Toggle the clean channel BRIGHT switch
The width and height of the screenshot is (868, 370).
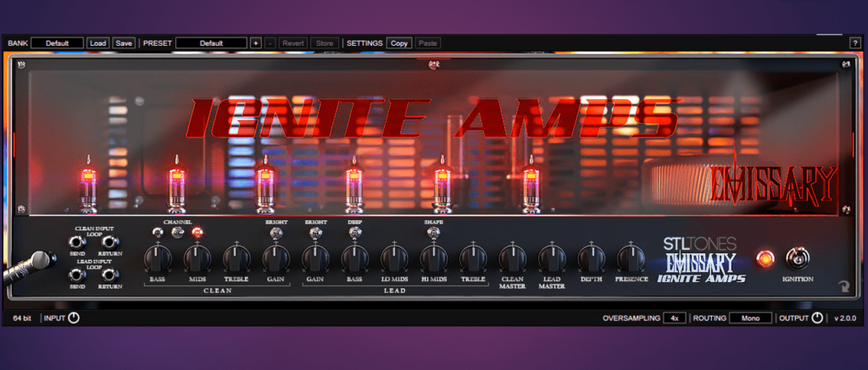tap(275, 235)
